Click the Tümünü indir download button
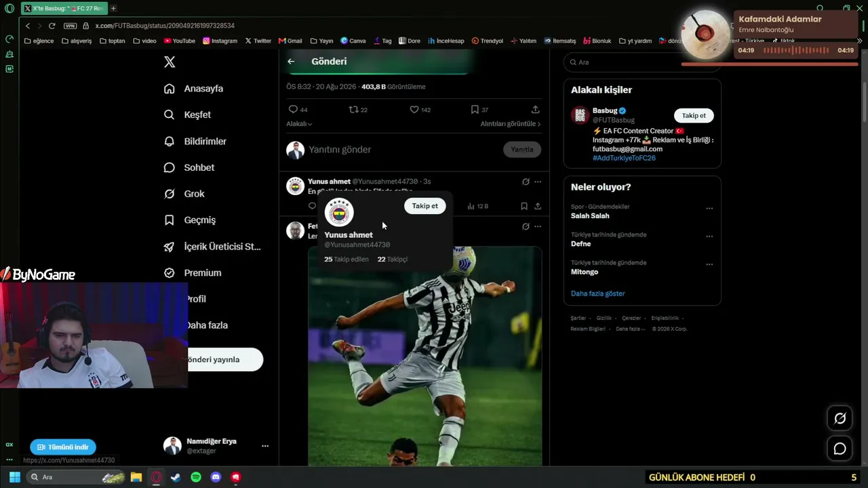Screen dimensions: 868x488 pos(63,447)
